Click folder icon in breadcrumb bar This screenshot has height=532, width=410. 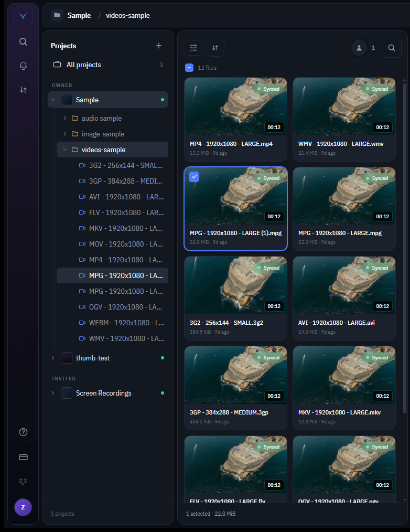pyautogui.click(x=57, y=15)
